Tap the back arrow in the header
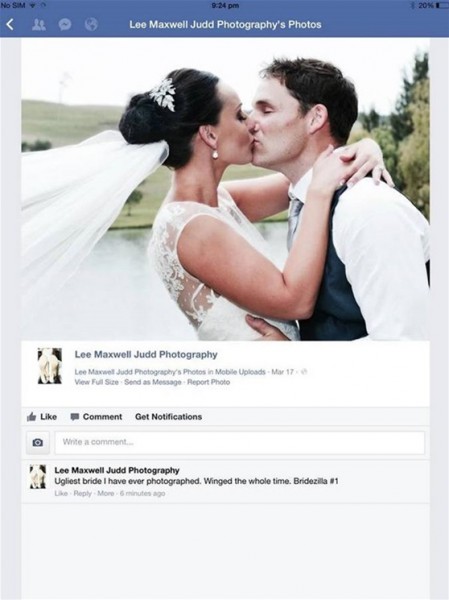 coord(11,24)
